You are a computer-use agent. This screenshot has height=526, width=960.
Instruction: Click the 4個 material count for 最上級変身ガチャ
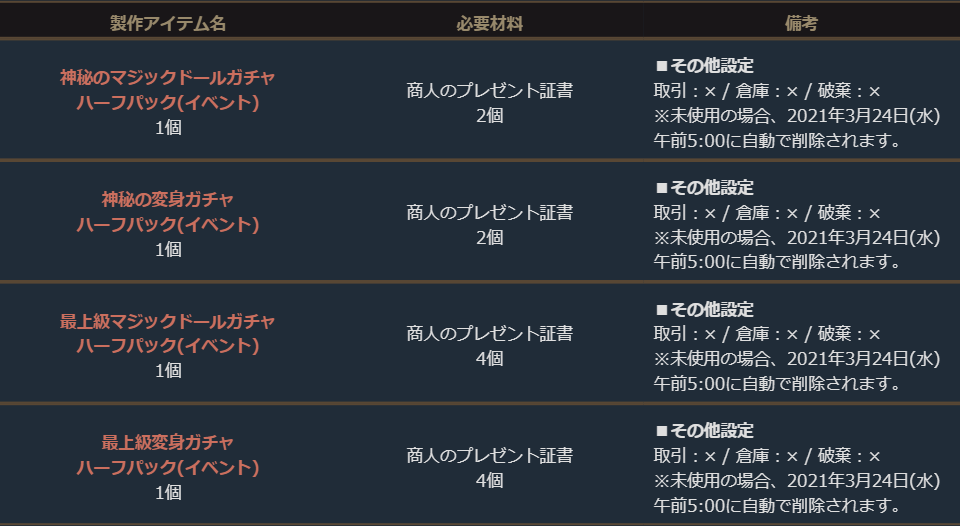489,481
